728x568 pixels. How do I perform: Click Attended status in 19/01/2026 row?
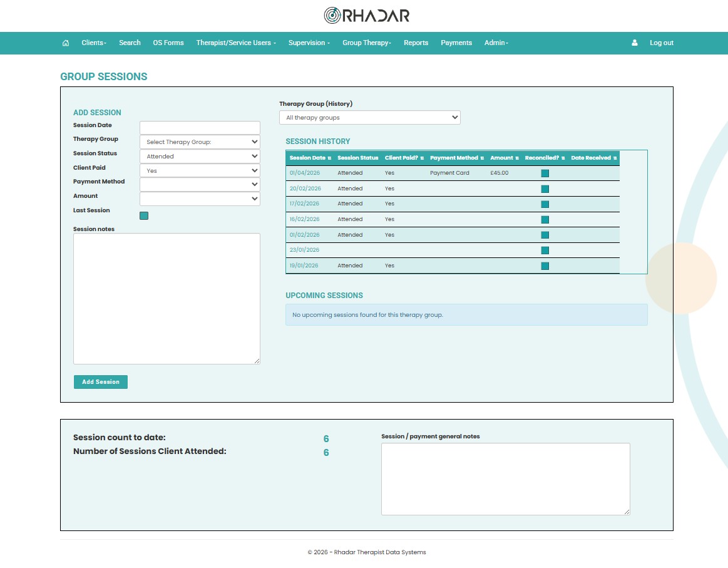(350, 266)
